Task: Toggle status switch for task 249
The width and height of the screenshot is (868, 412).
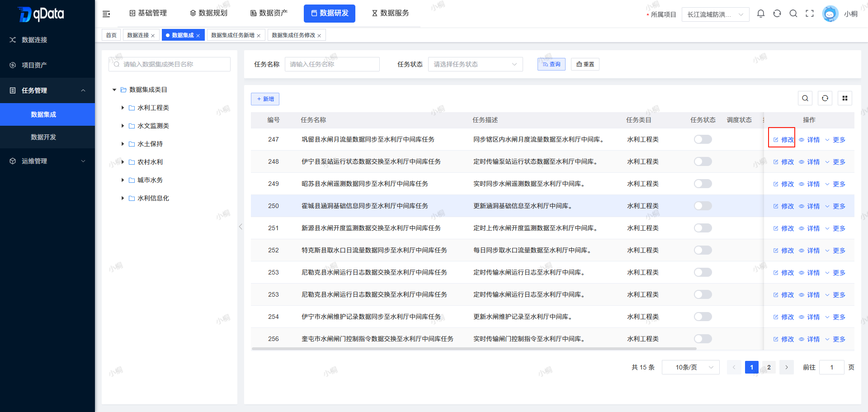Action: 703,184
